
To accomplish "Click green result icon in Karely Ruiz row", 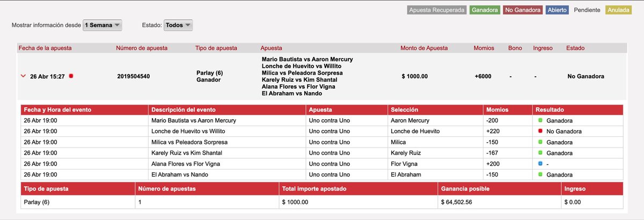I will click(x=540, y=153).
